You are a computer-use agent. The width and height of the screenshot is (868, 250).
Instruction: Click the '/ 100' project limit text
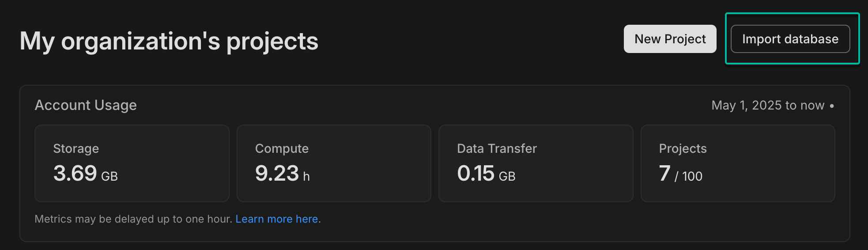click(688, 176)
